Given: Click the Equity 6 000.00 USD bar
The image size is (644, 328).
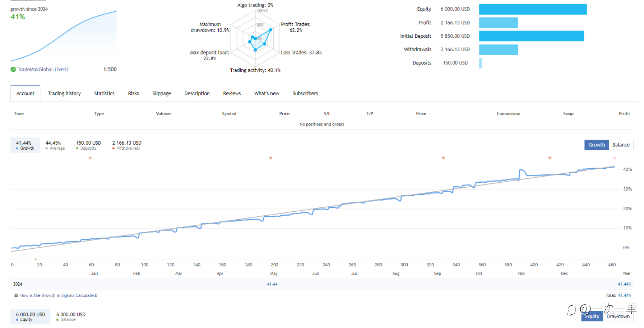Looking at the screenshot, I should click(533, 9).
